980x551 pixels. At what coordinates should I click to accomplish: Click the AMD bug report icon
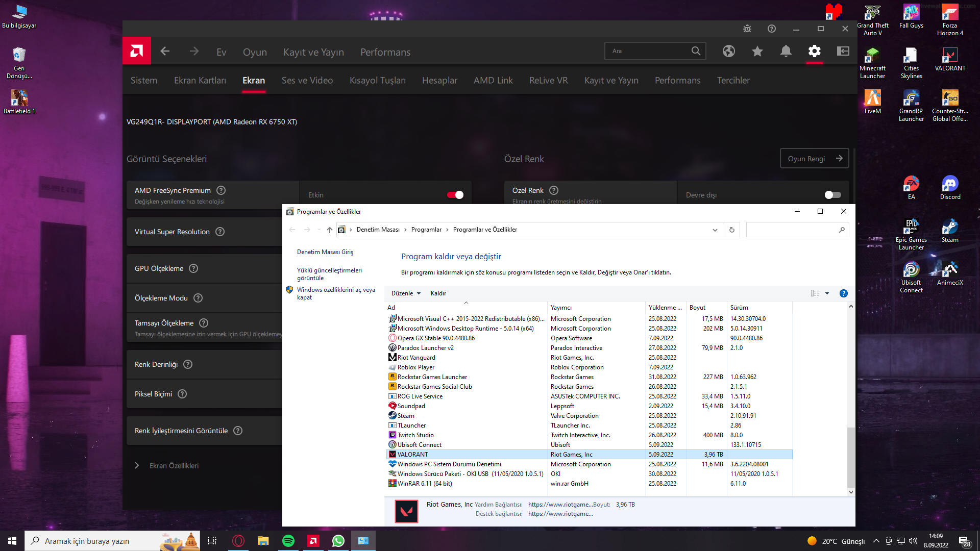point(747,29)
